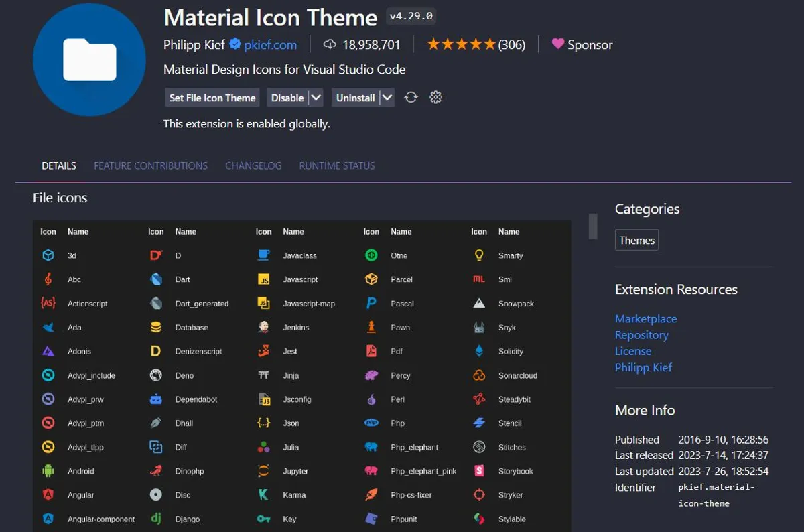Click the Javaclass coffee cup icon
The width and height of the screenshot is (804, 532).
coord(264,255)
